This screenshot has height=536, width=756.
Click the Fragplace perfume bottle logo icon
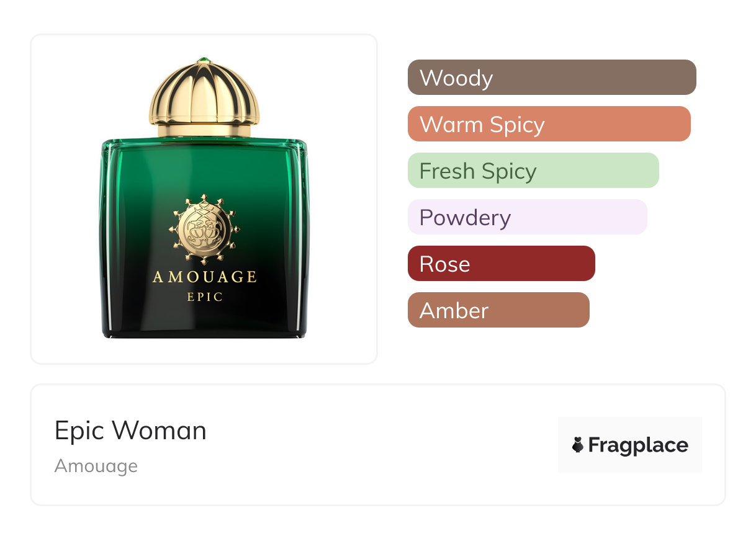click(x=578, y=445)
